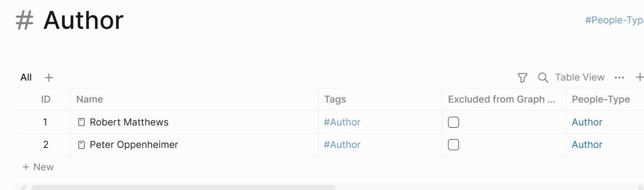This screenshot has height=190, width=644.
Task: Click the hash icon before Author title
Action: [x=25, y=21]
